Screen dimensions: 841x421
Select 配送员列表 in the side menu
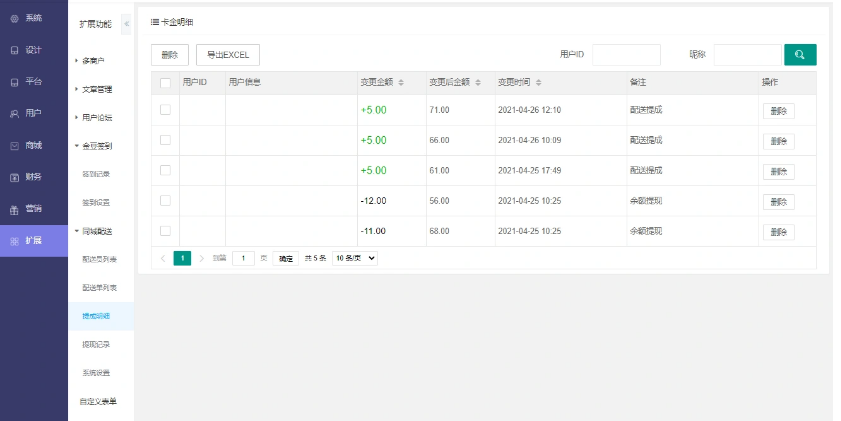(99, 259)
